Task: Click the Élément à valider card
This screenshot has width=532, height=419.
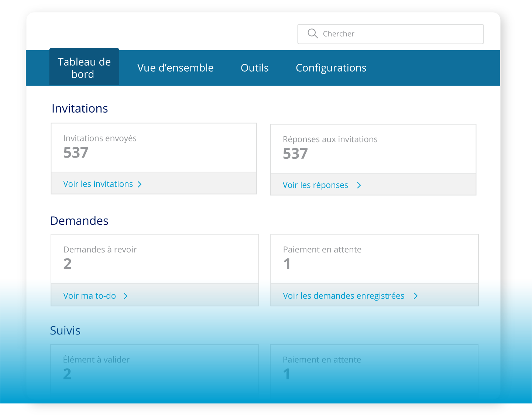Action: (x=155, y=368)
